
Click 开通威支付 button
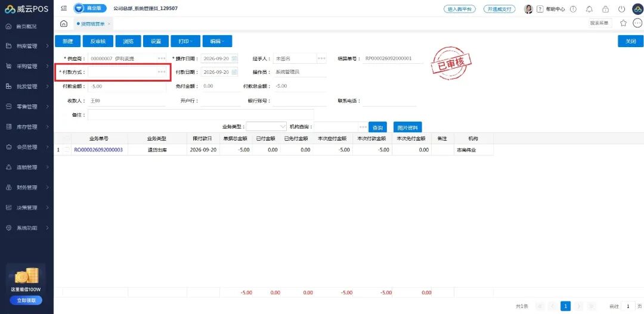[500, 9]
